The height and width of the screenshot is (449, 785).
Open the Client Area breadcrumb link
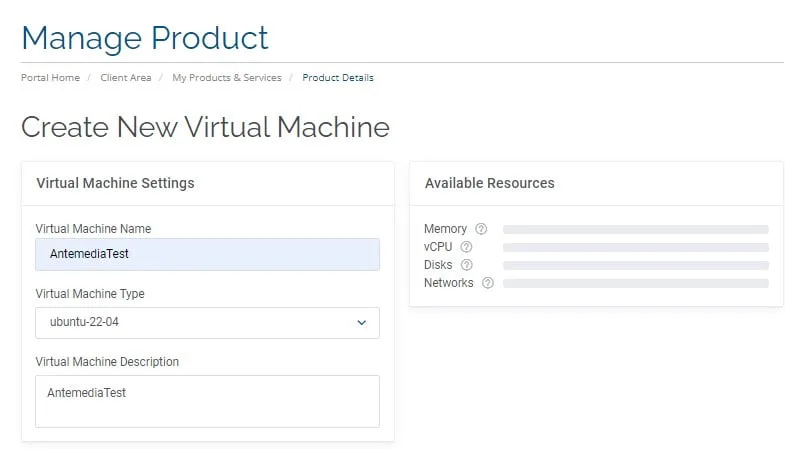126,78
